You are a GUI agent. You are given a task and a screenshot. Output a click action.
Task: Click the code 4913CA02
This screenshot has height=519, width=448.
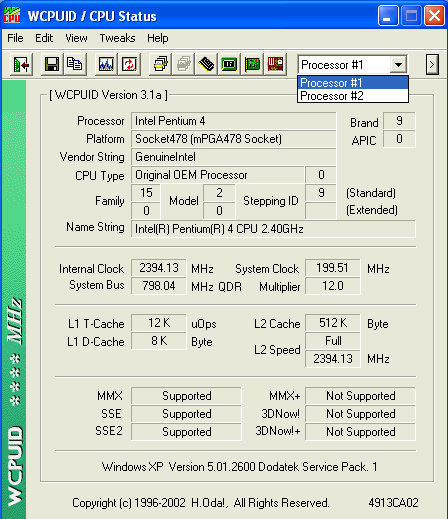tap(393, 503)
